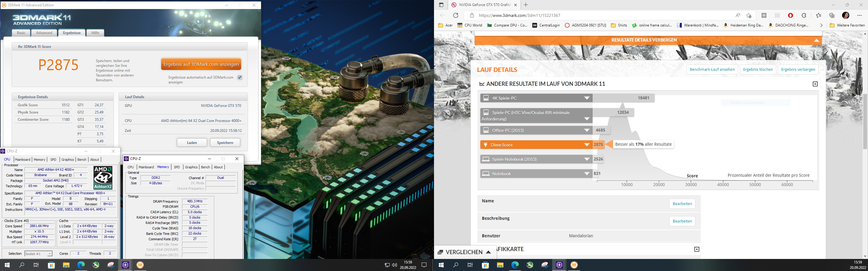Open the Shirts bookmark folder
Image resolution: width=868 pixels, height=271 pixels.
pos(619,25)
